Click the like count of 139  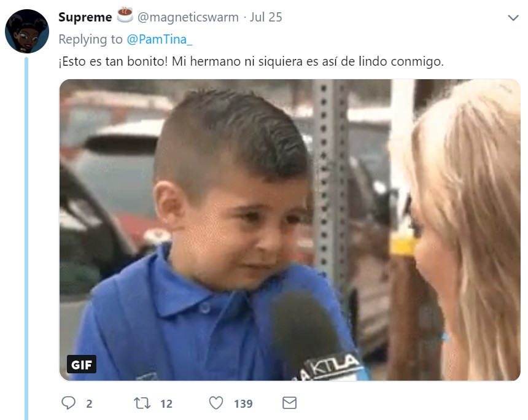(243, 403)
